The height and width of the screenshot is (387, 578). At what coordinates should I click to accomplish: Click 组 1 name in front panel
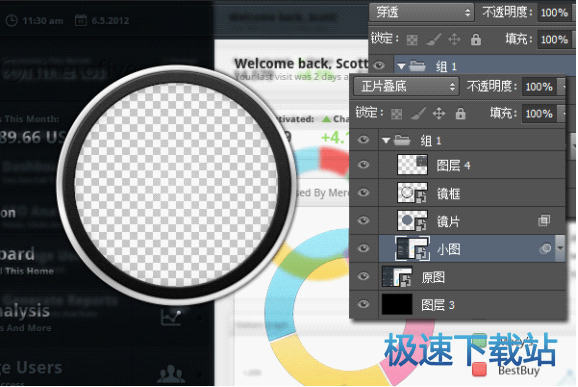pos(431,140)
